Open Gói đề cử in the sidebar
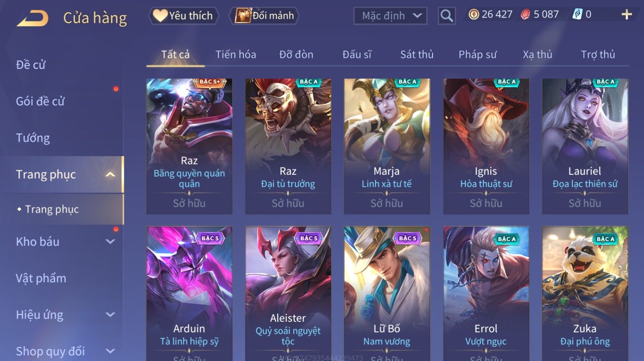 pyautogui.click(x=40, y=101)
